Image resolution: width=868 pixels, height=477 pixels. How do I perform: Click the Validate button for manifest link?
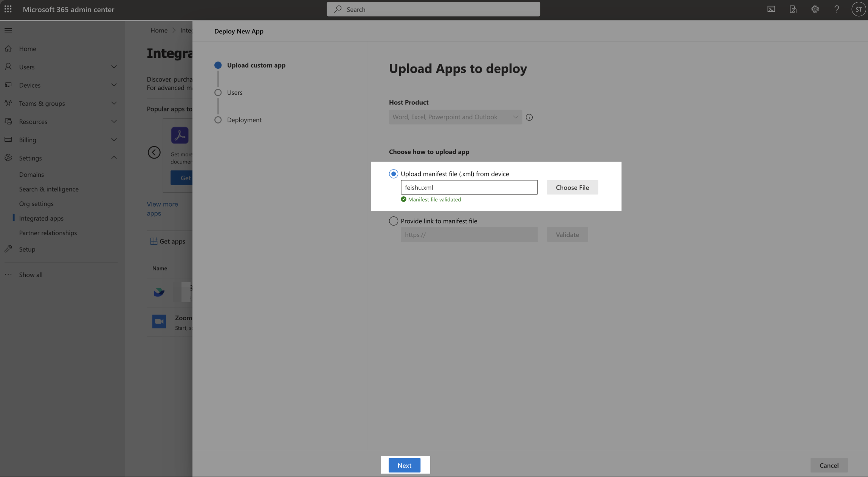[566, 234]
